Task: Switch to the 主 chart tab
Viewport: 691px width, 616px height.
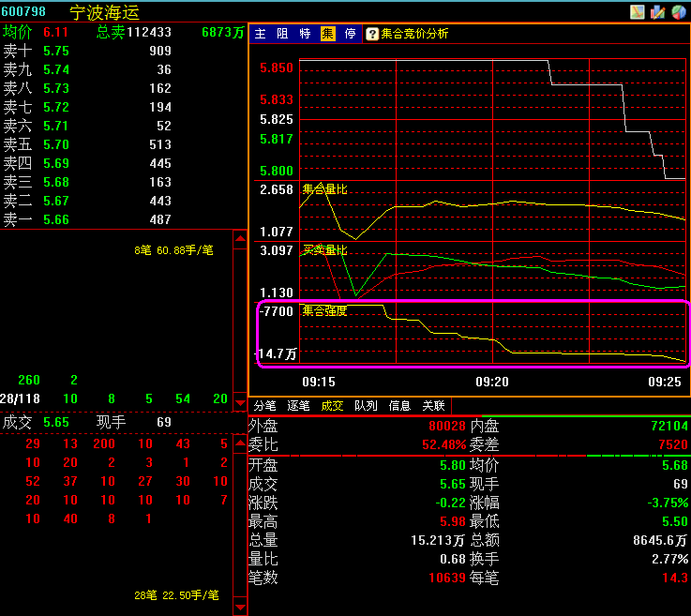Action: tap(260, 34)
